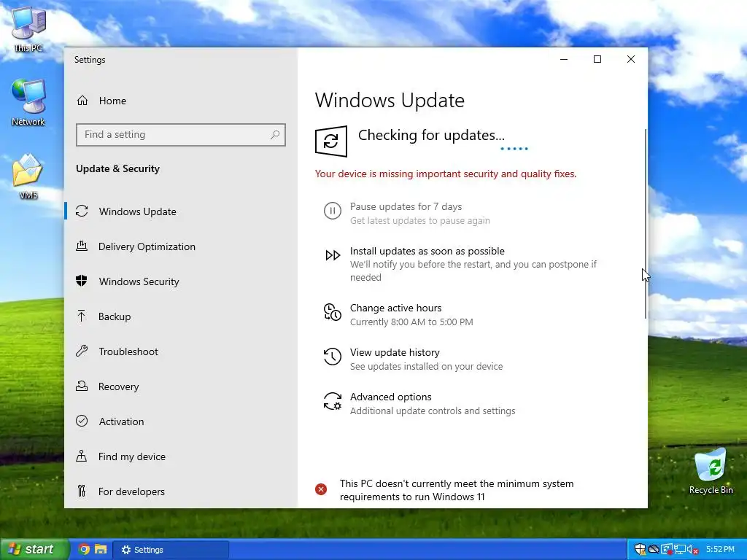
Task: Select the Recycle Bin desktop icon
Action: tap(711, 472)
